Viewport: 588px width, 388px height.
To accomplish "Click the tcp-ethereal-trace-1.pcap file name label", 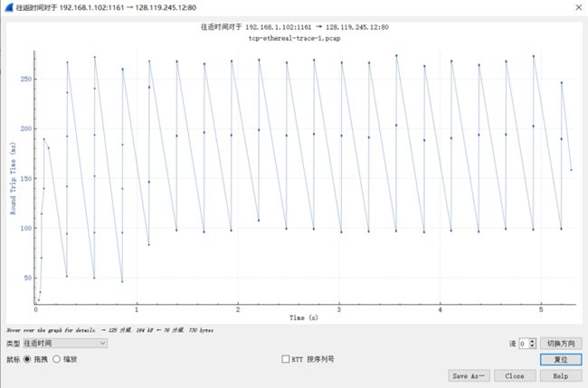I will [295, 38].
